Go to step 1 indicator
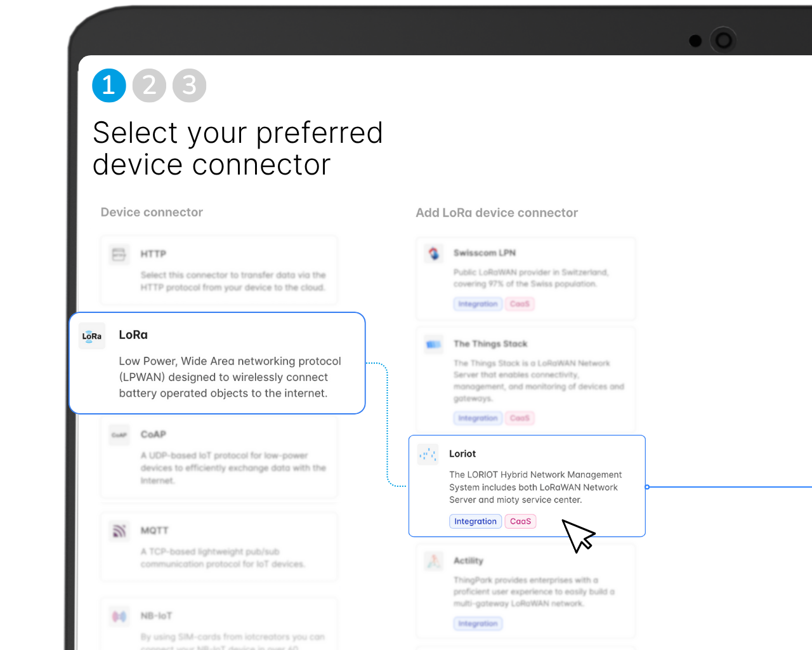 pyautogui.click(x=109, y=85)
